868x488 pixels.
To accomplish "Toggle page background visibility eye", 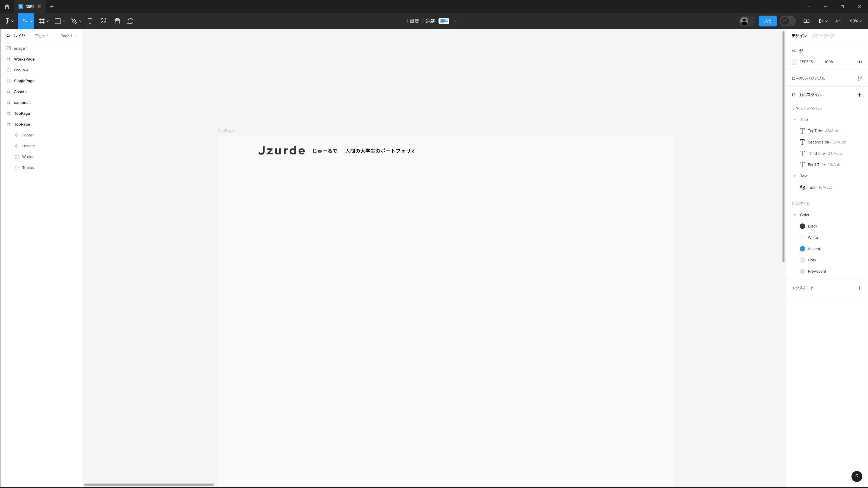I will (x=859, y=62).
